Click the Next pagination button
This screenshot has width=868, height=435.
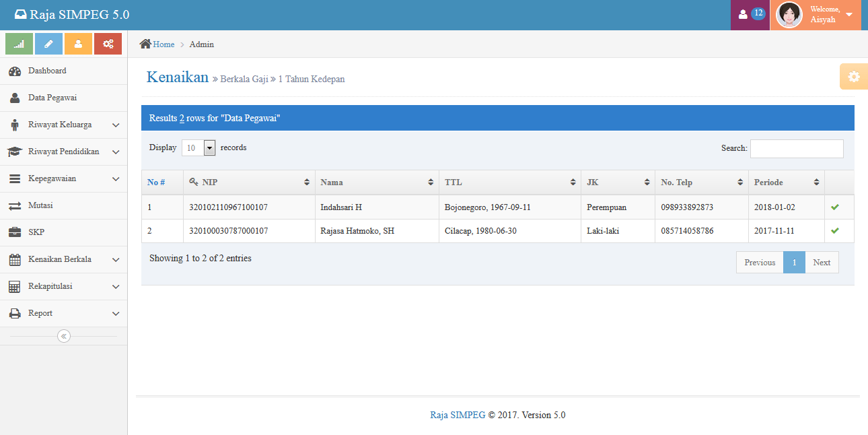click(x=822, y=262)
